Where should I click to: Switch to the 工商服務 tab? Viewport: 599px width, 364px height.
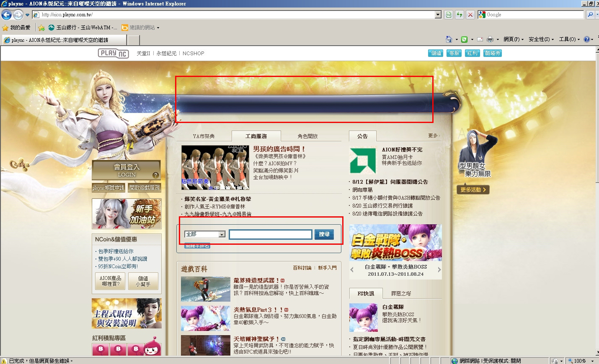coord(256,136)
